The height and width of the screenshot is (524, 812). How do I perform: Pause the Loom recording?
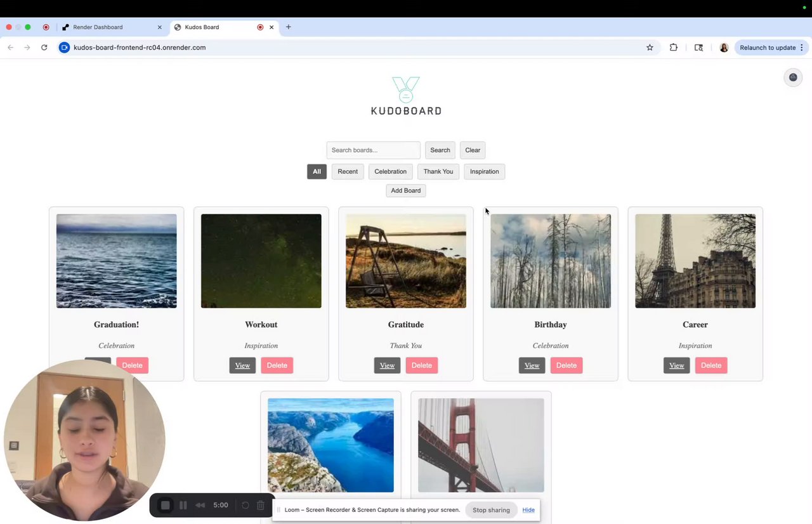183,506
